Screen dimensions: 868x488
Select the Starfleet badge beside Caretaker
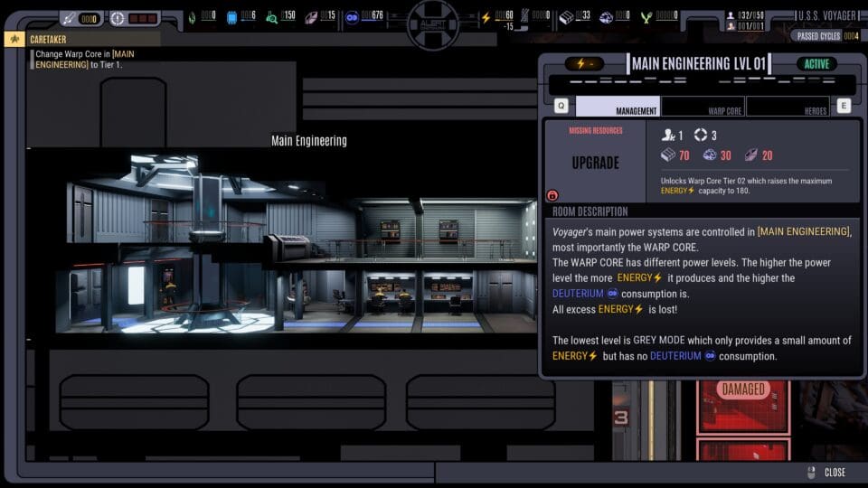(14, 39)
